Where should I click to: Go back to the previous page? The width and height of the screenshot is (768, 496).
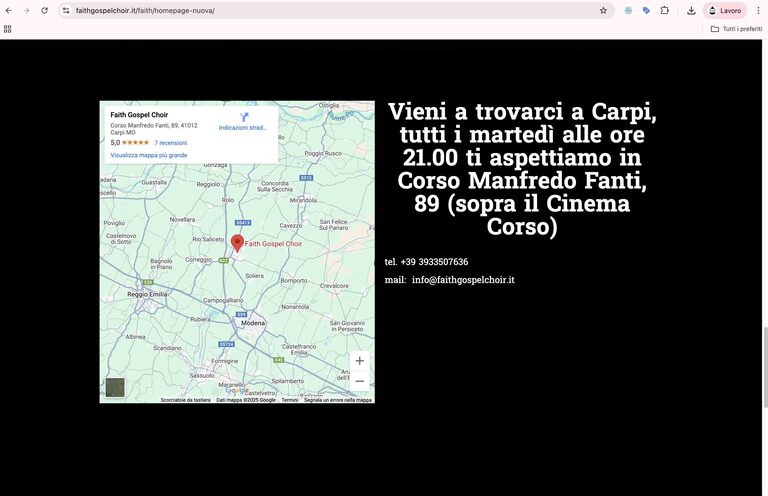pyautogui.click(x=9, y=10)
